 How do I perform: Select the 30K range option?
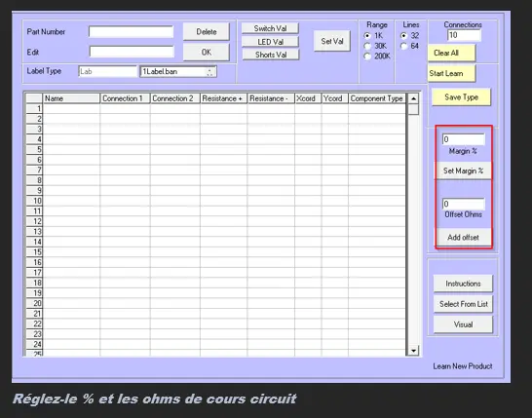[367, 46]
